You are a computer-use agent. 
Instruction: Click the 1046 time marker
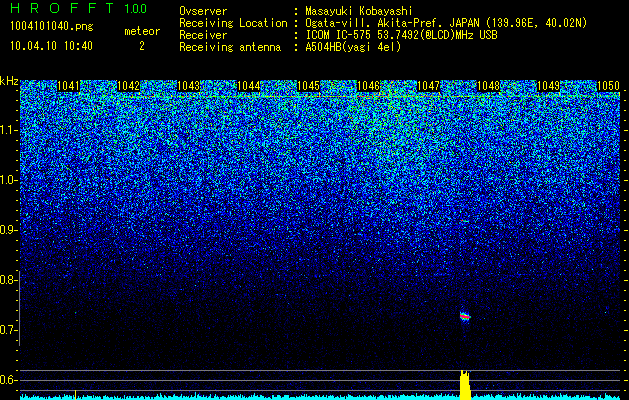tap(368, 86)
